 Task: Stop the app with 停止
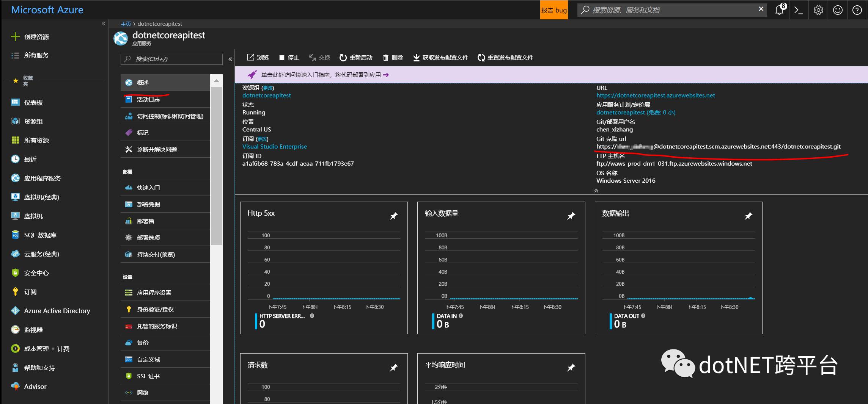[289, 58]
